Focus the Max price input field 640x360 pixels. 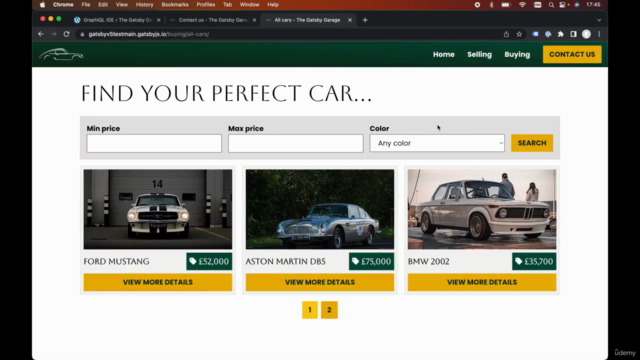tap(296, 144)
